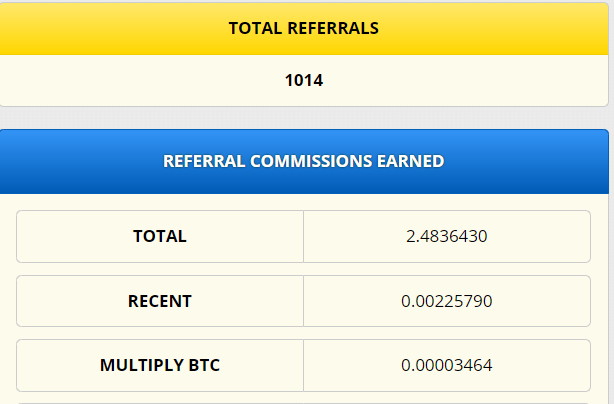Click the word TOTAL in yellow header
Viewport: 614px width, 404px height.
[255, 28]
